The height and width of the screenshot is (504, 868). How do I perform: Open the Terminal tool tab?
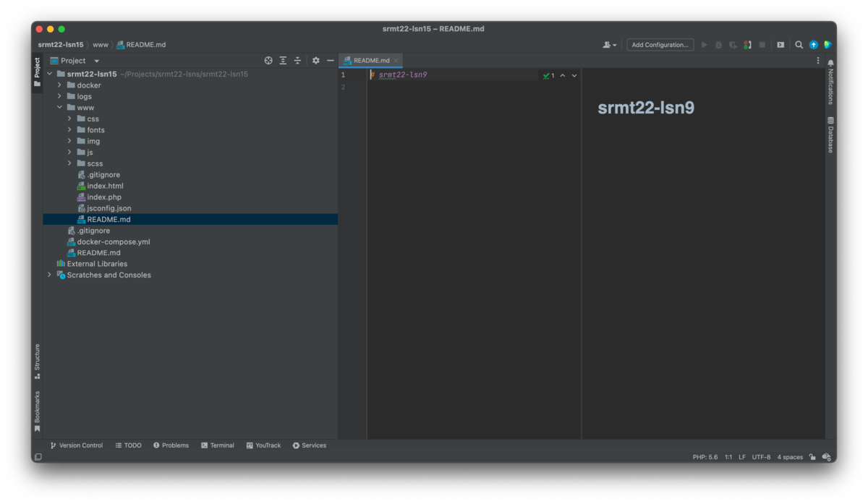(218, 445)
